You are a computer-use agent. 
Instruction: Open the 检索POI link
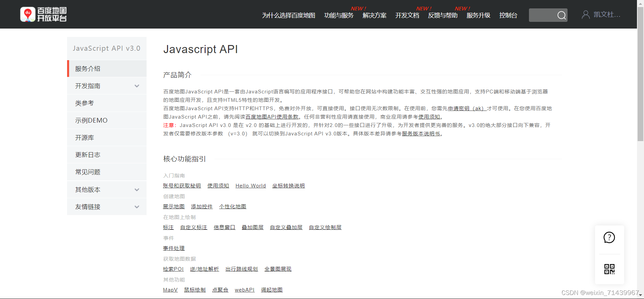coord(173,269)
